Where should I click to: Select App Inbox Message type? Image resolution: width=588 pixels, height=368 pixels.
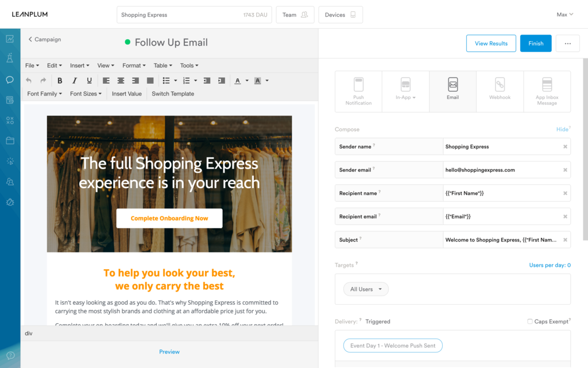547,91
